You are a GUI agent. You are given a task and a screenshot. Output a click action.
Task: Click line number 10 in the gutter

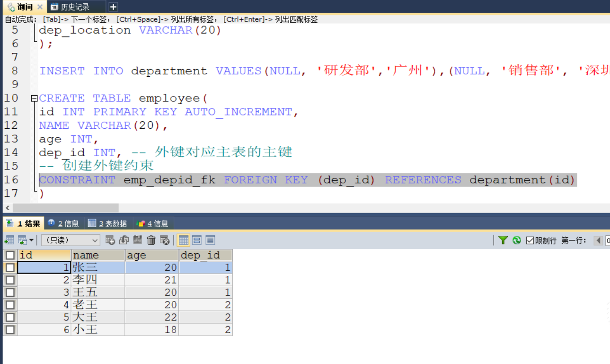click(11, 98)
